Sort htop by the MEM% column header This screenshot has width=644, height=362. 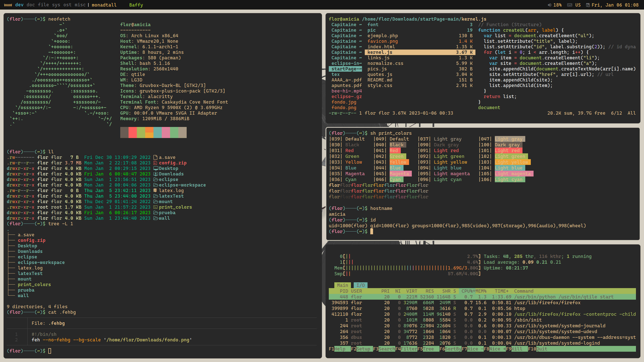click(x=481, y=291)
